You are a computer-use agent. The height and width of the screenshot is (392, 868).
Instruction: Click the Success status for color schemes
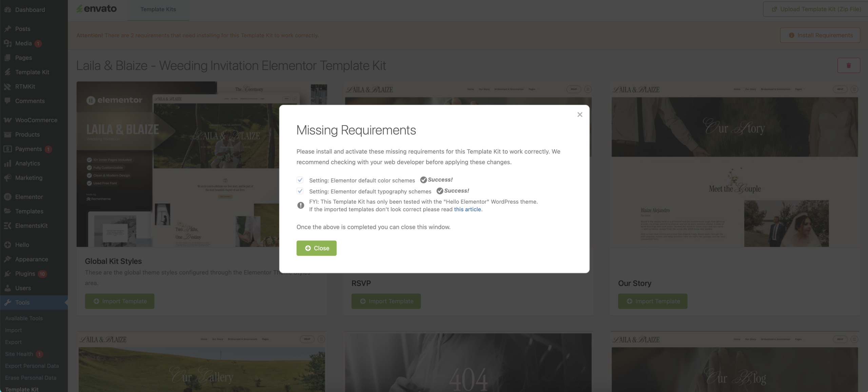436,180
